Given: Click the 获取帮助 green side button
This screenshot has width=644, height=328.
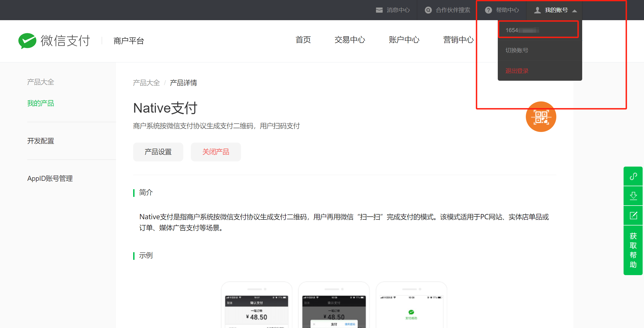Looking at the screenshot, I should pos(633,250).
